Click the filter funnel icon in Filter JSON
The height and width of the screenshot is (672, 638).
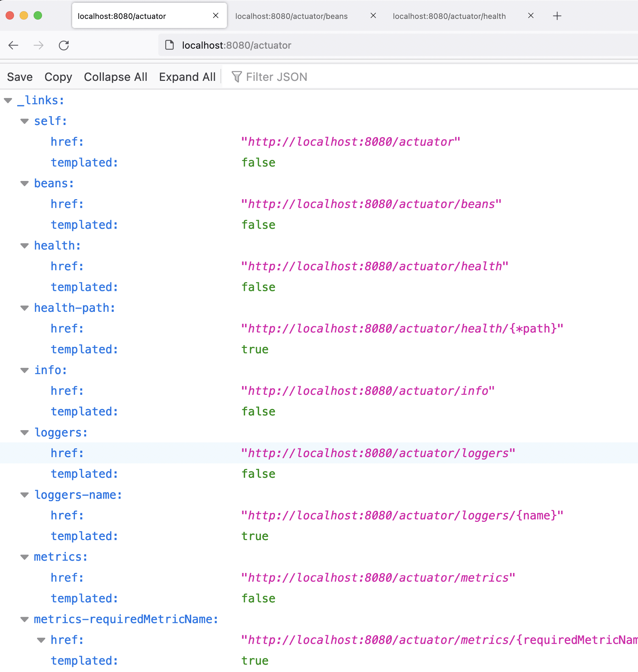pyautogui.click(x=237, y=77)
